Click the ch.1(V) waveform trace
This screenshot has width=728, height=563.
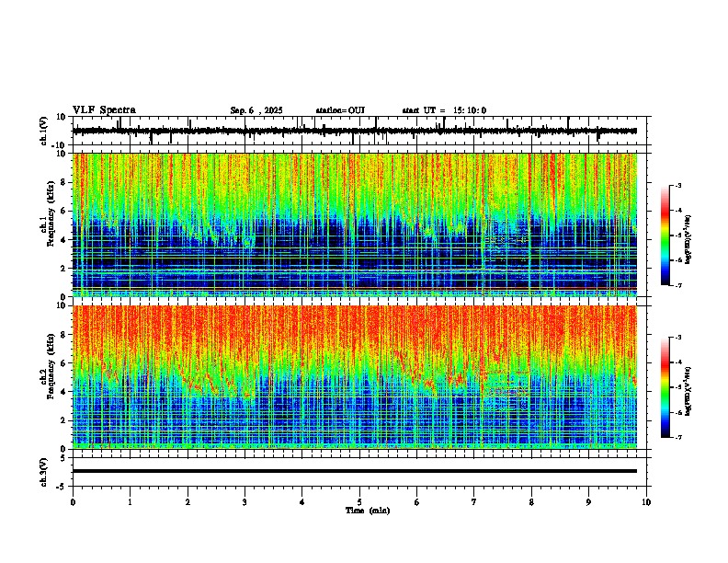pos(355,131)
